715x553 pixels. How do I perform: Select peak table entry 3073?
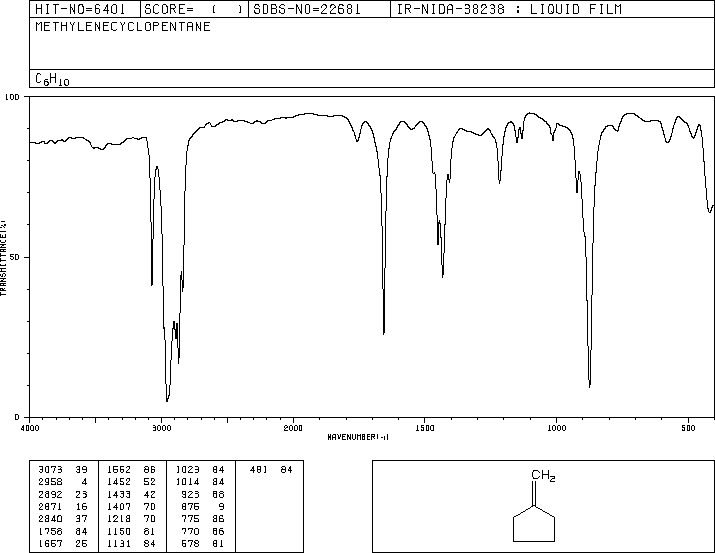[50, 470]
